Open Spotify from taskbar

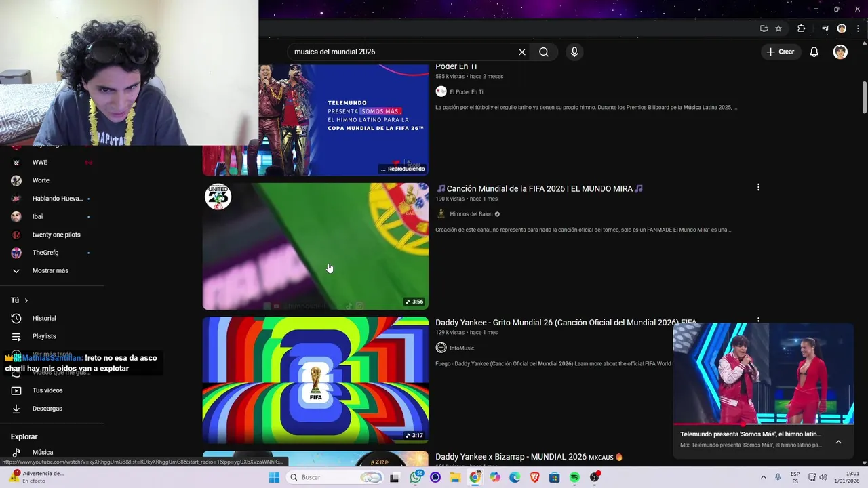574,478
